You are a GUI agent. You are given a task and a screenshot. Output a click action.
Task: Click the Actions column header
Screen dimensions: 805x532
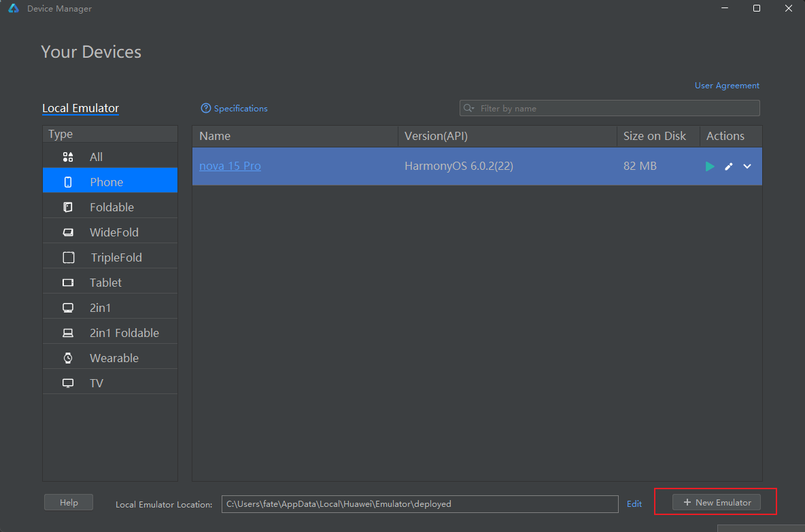731,136
